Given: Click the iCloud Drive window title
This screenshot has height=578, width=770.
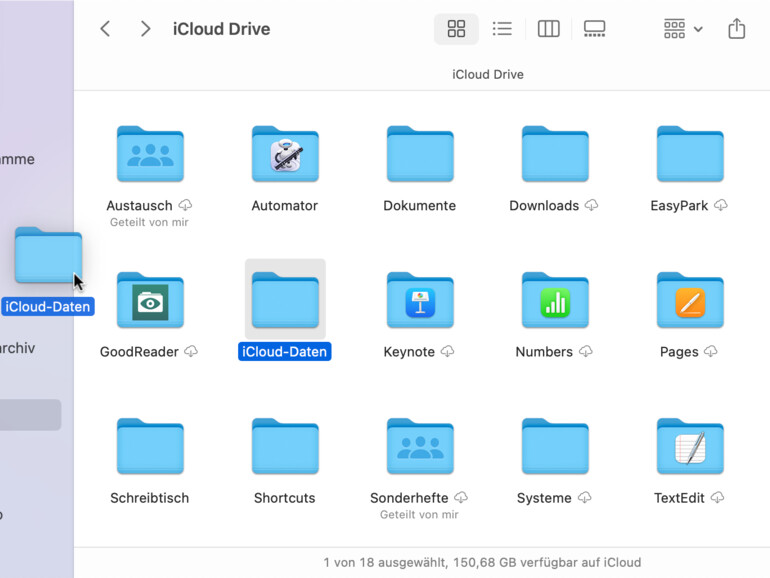Looking at the screenshot, I should (x=221, y=29).
